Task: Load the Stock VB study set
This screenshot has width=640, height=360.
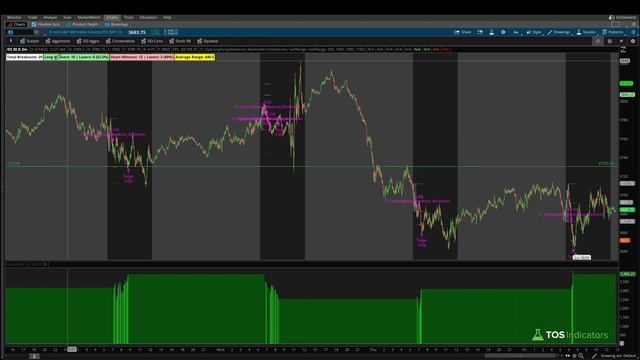Action: coord(180,41)
